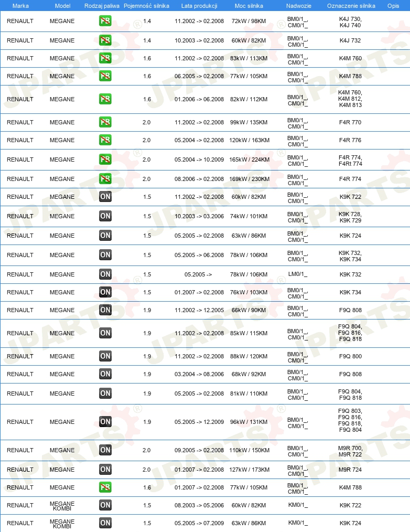Click the petrol icon in the 01.2007 K4M 788 row
The width and height of the screenshot is (410, 532).
105,487
